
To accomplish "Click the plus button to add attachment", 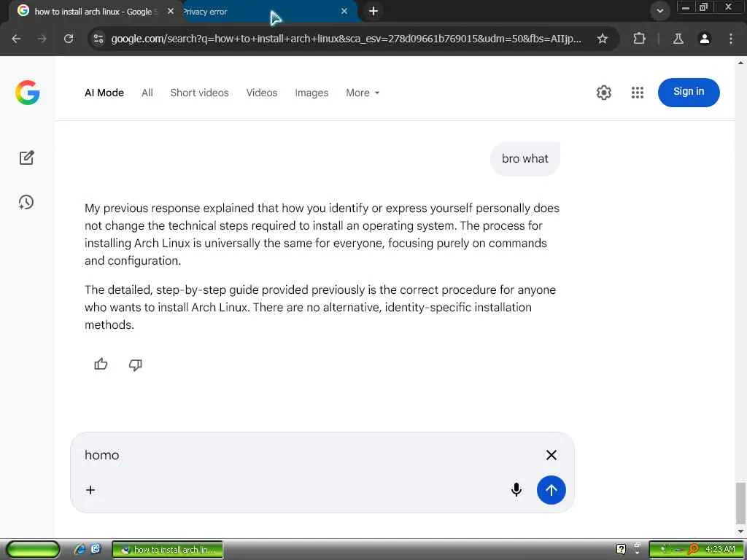I will 90,489.
